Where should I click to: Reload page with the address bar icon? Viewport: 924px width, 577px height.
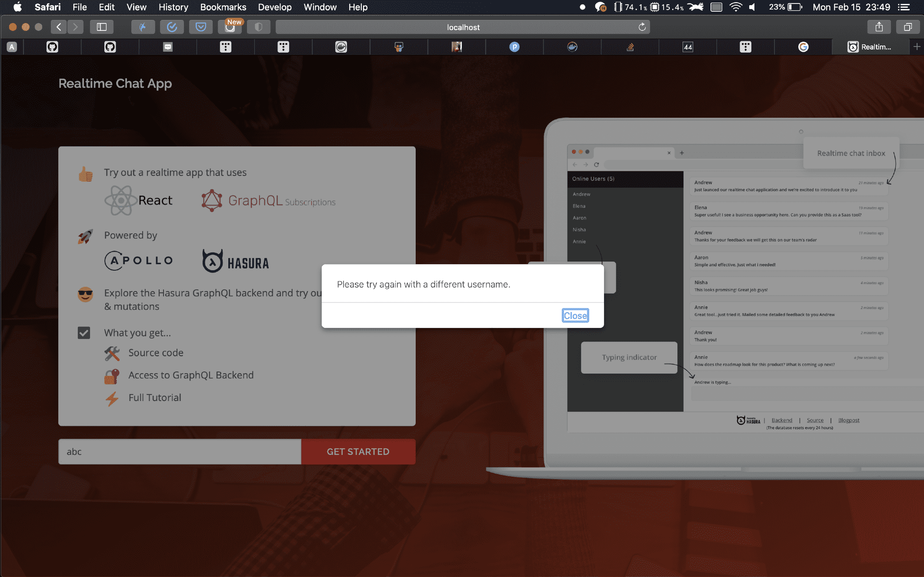642,27
